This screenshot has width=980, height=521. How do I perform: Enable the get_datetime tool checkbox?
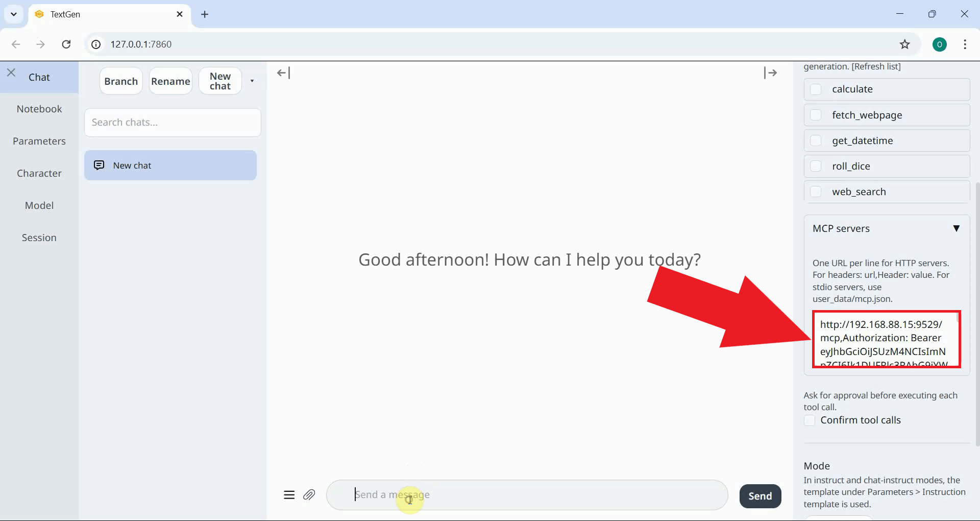tap(816, 140)
